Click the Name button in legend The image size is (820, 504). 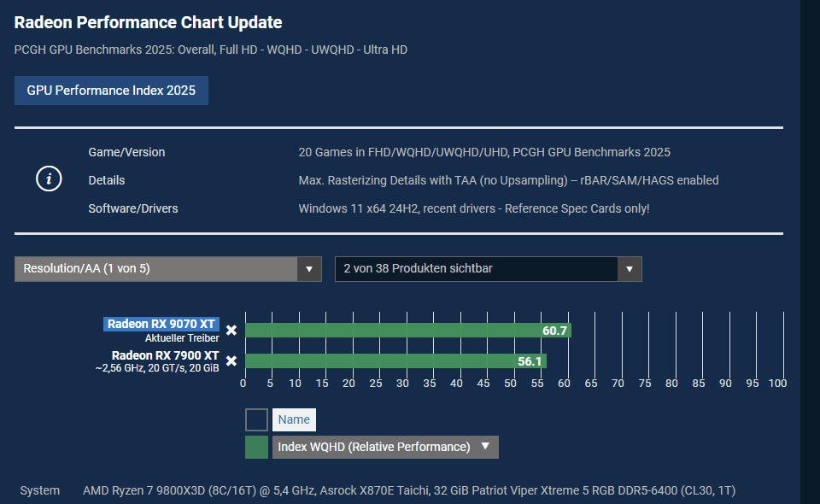point(294,419)
